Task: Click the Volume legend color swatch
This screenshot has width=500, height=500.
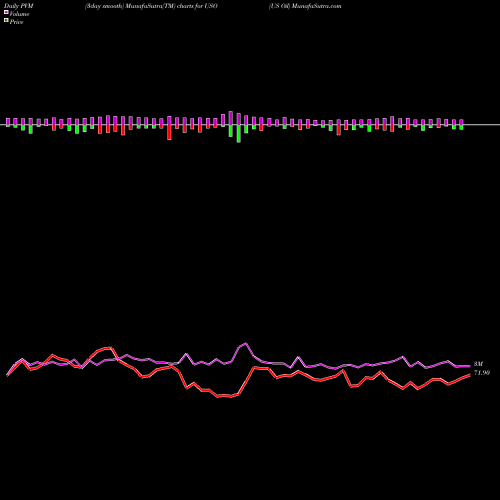Action: (x=6, y=12)
